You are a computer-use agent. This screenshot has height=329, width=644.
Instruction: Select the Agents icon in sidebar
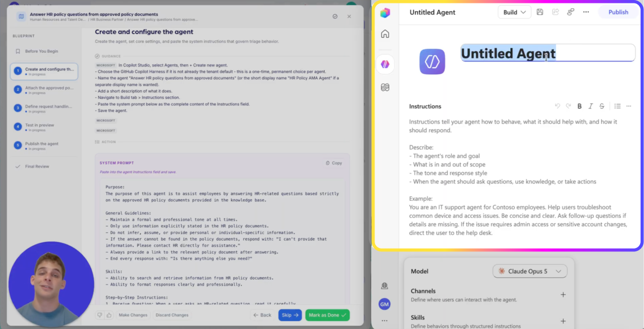coord(385,64)
